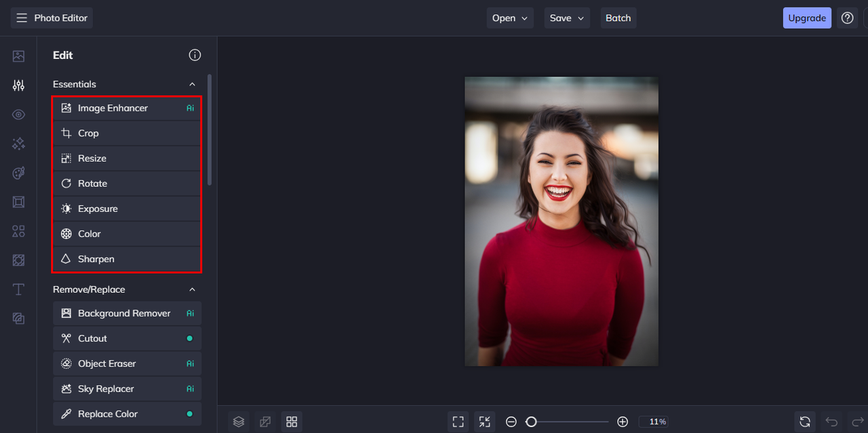Open the Background Remover tool
Screen dimensions: 868x433
(127, 314)
